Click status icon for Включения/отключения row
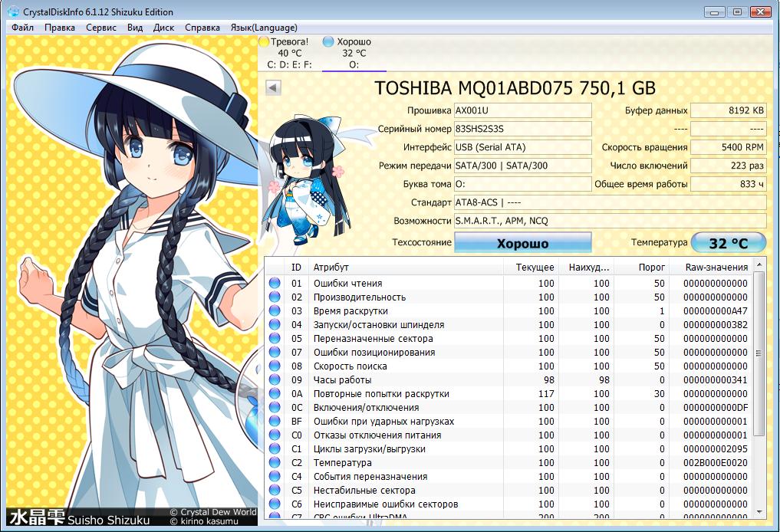Image resolution: width=780 pixels, height=532 pixels. tap(274, 407)
